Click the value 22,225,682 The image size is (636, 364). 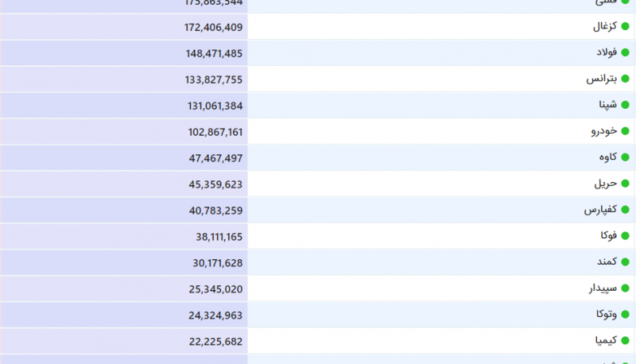(215, 342)
